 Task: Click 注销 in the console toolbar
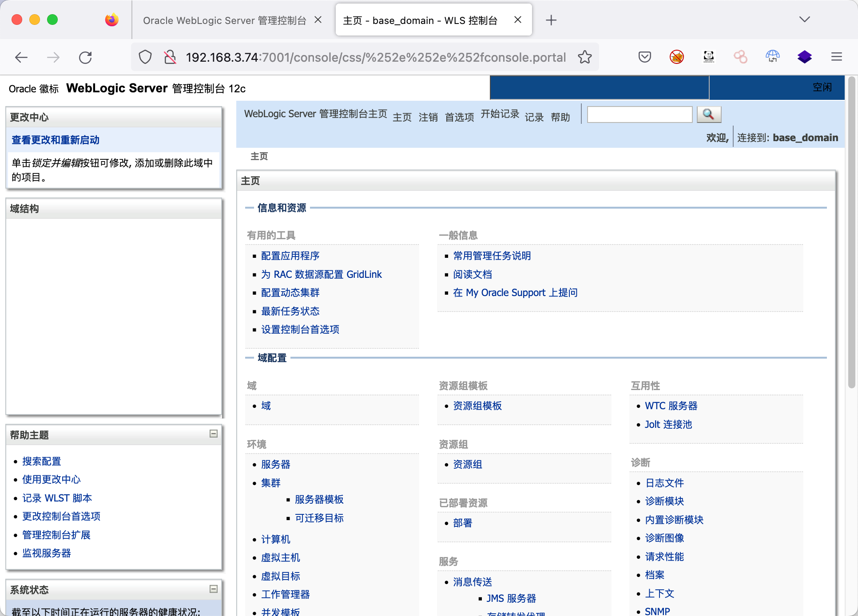pos(428,117)
